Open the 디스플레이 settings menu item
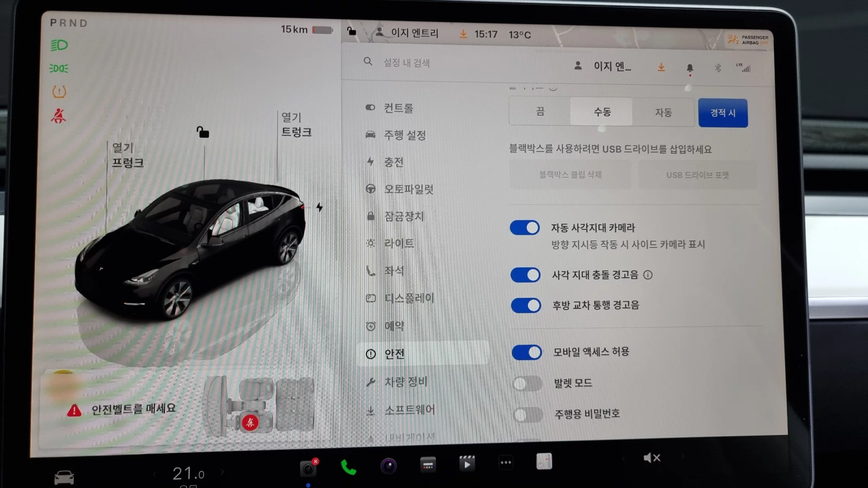 pyautogui.click(x=409, y=298)
